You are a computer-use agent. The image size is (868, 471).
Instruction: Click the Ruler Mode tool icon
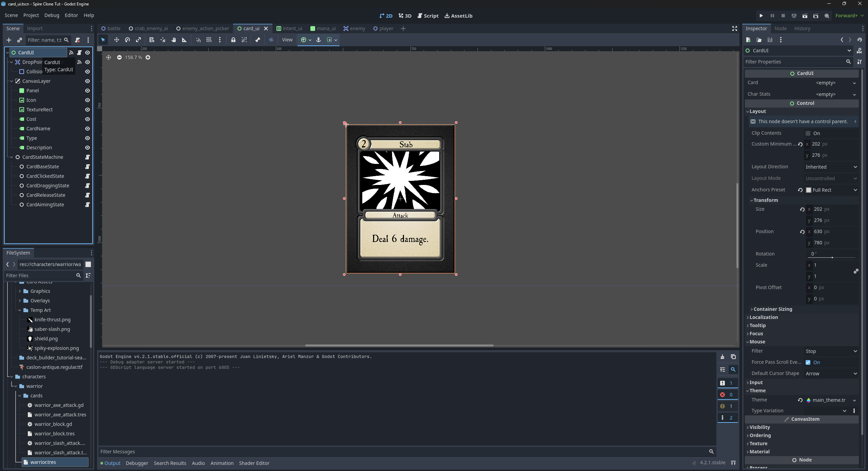(184, 40)
